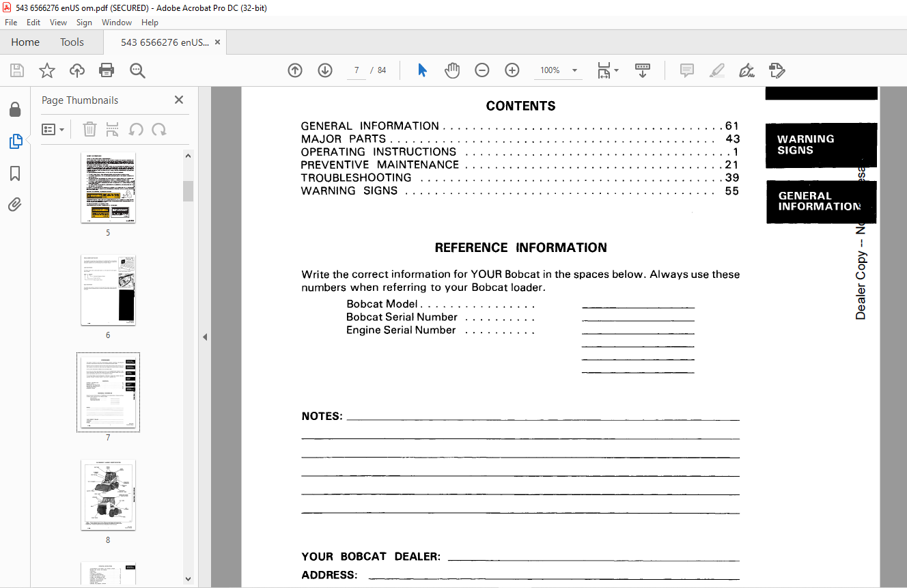
Task: Click the thumbnails panel scrollbar handle
Action: point(189,191)
